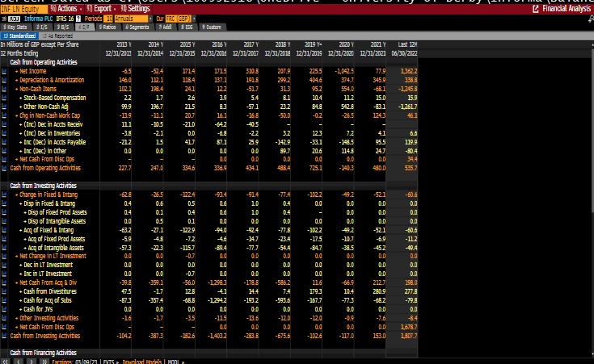Click chart icon for Cash from Investing Activities total

coord(4,336)
